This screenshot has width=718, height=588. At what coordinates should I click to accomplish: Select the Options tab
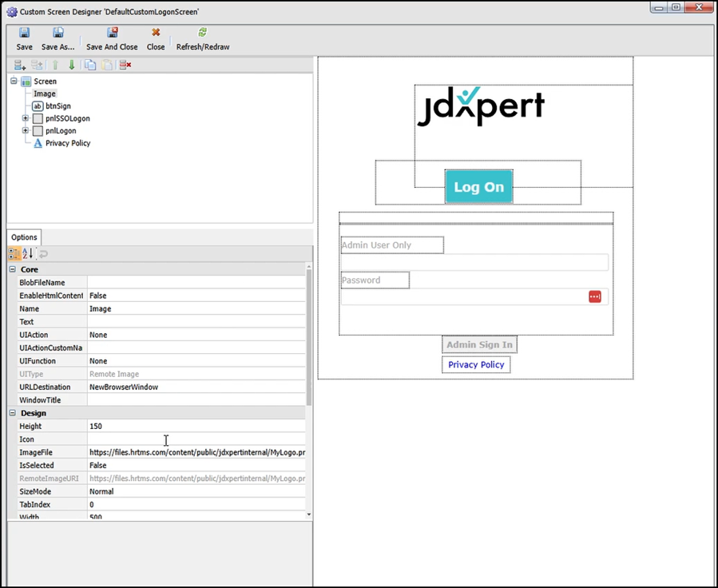[24, 237]
